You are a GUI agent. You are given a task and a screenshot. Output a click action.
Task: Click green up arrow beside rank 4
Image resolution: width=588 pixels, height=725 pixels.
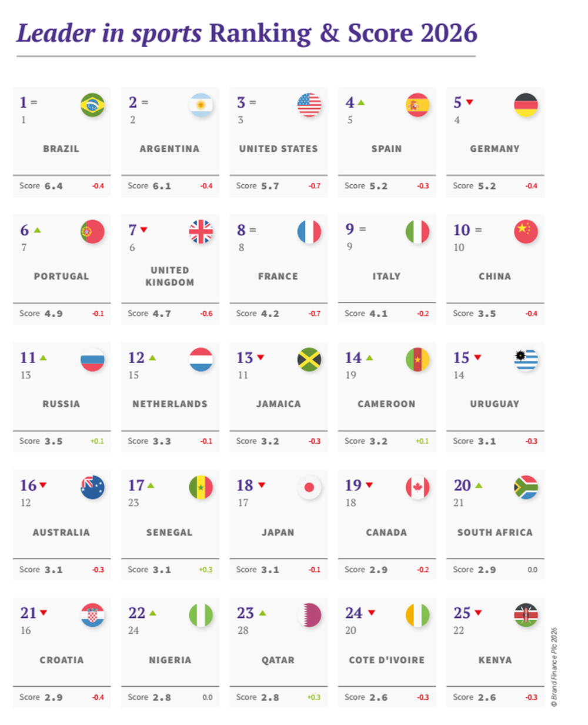(361, 102)
